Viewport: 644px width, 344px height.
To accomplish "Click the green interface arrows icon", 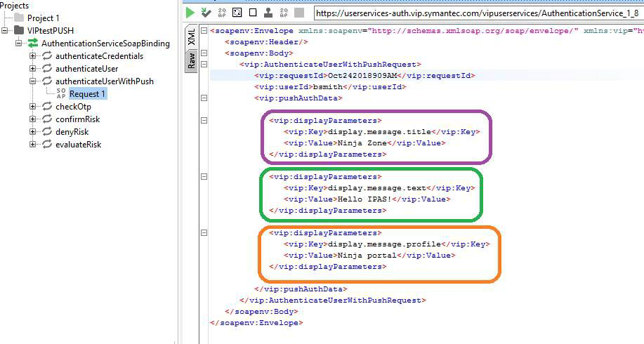I will [33, 43].
